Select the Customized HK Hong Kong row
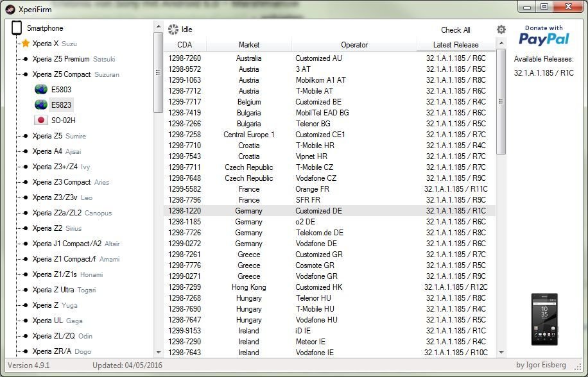This screenshot has height=377, width=588. (x=329, y=287)
